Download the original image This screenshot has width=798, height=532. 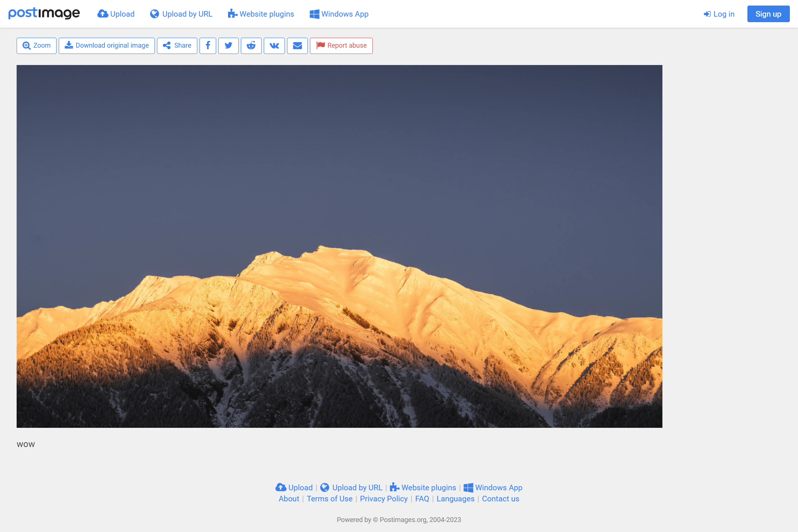107,45
